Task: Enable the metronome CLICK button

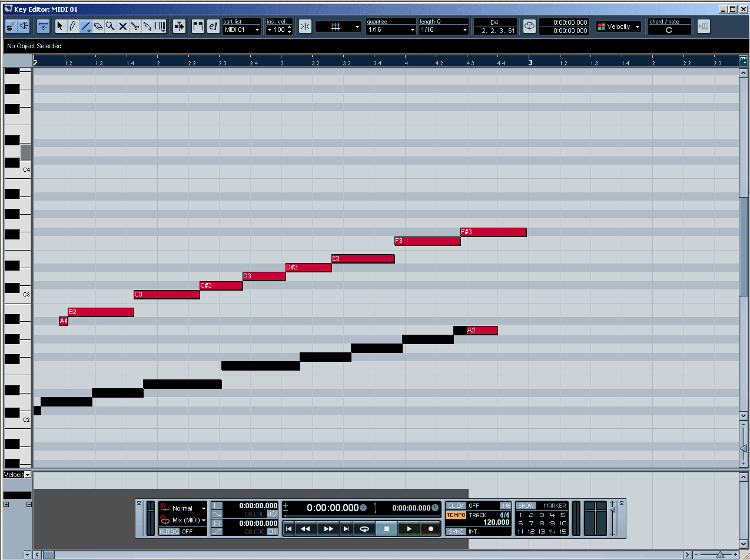Action: point(456,506)
